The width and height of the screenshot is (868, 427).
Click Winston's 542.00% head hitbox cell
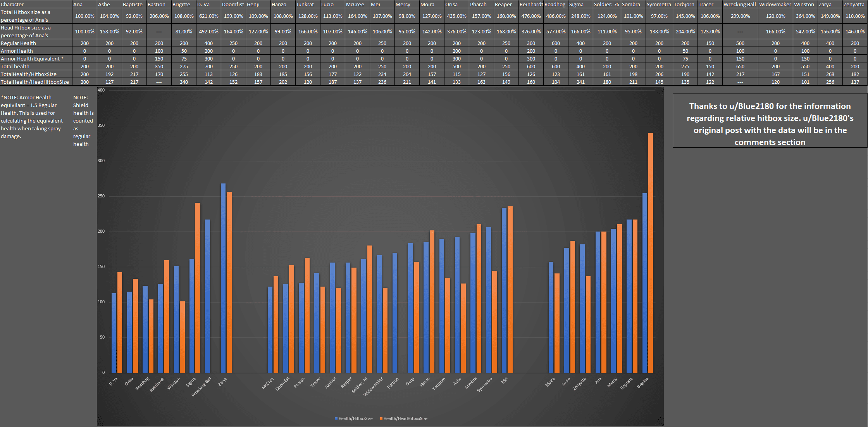click(805, 31)
